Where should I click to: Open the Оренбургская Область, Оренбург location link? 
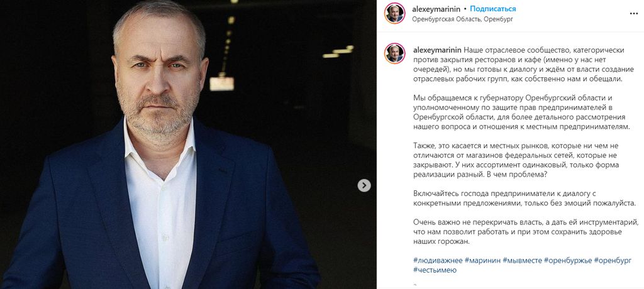point(463,19)
